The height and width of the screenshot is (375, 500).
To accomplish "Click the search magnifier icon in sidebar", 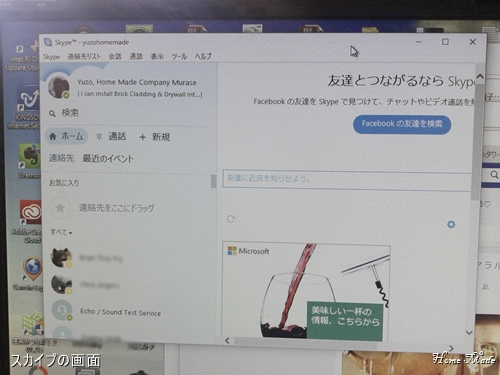I will (x=52, y=114).
